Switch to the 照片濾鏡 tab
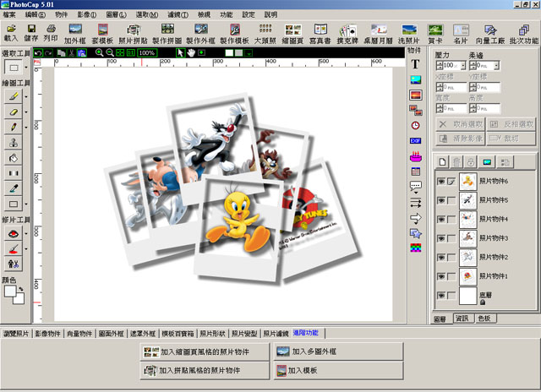Image resolution: width=541 pixels, height=392 pixels. (276, 334)
